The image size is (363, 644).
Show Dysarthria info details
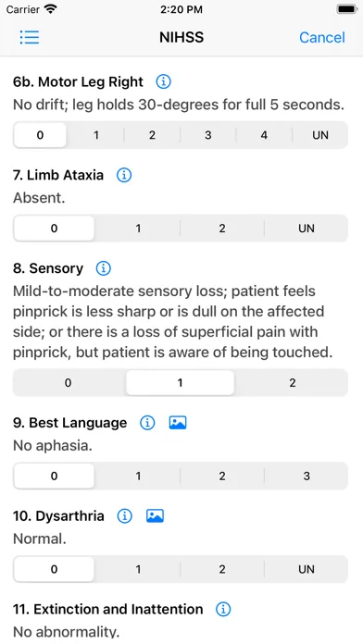click(124, 516)
